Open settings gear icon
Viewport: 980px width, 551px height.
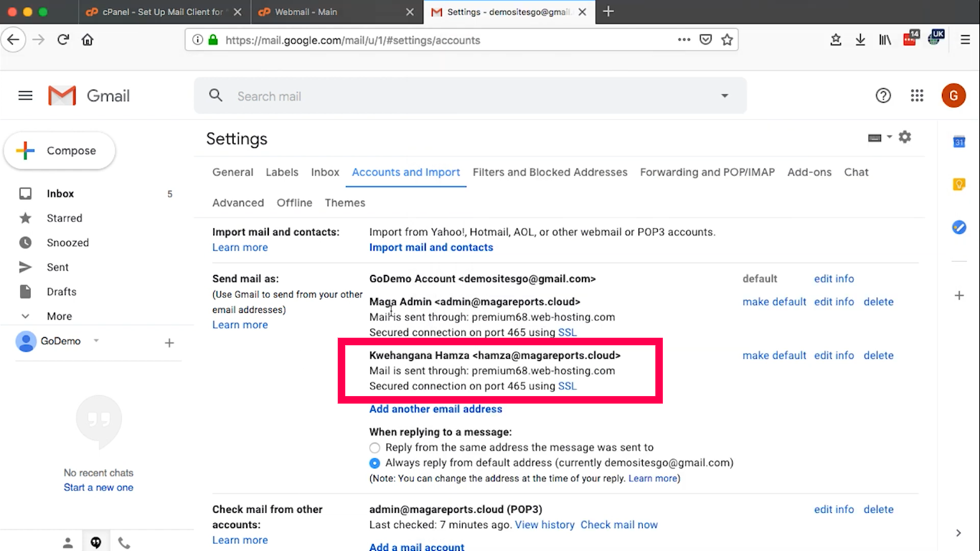coord(905,136)
